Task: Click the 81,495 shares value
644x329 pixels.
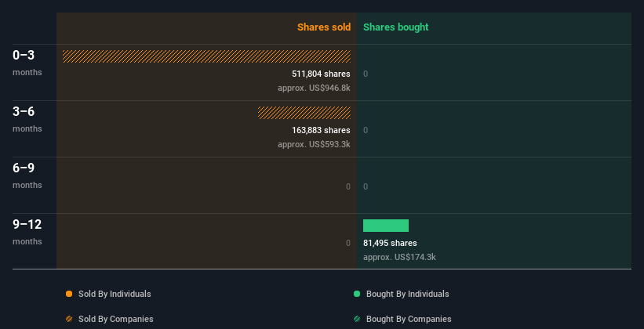Action: (x=390, y=243)
